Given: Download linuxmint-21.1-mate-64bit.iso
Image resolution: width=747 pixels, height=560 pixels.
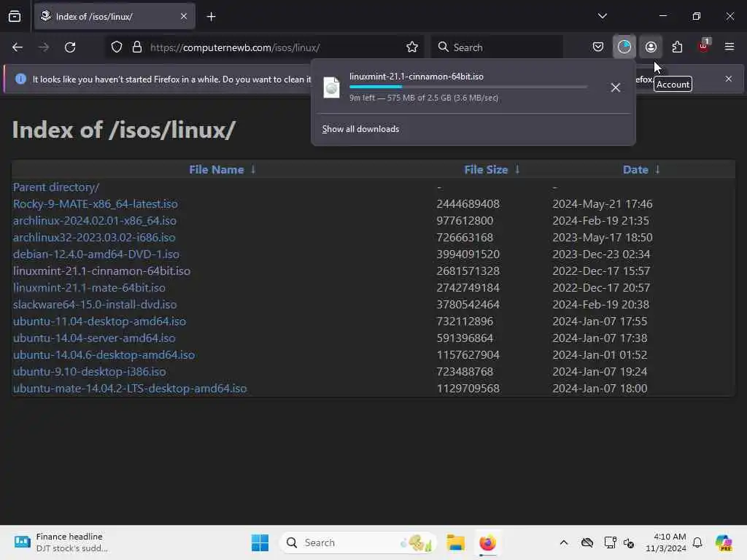Looking at the screenshot, I should pos(89,287).
